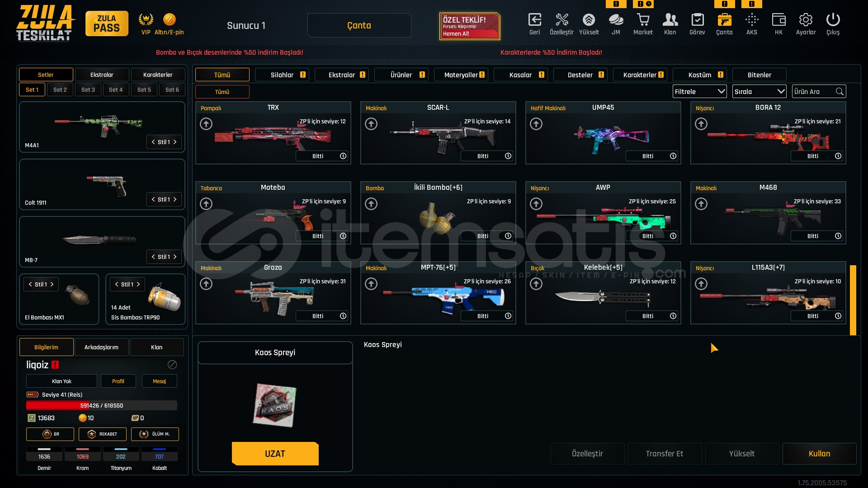The width and height of the screenshot is (868, 488).
Task: Click the Kullan button
Action: [820, 454]
